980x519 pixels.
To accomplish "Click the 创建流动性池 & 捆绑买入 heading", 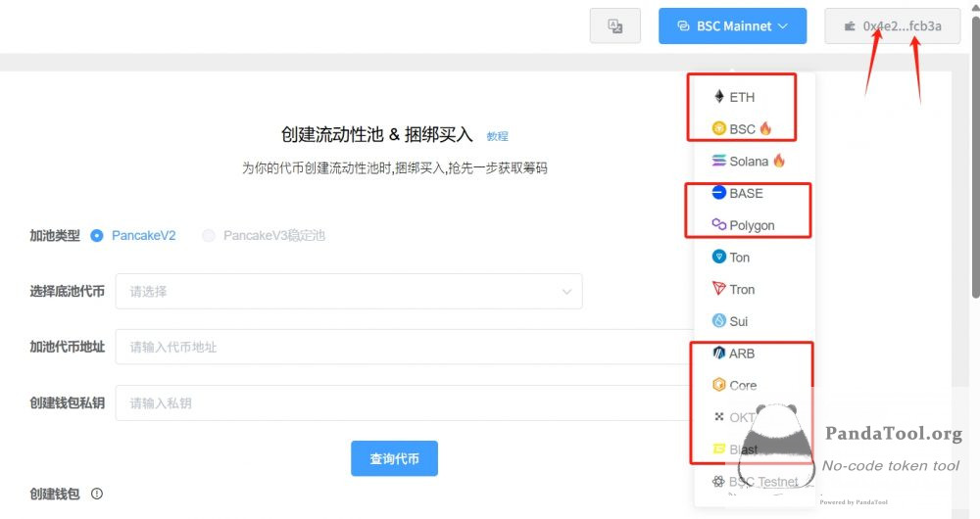I will (x=377, y=134).
